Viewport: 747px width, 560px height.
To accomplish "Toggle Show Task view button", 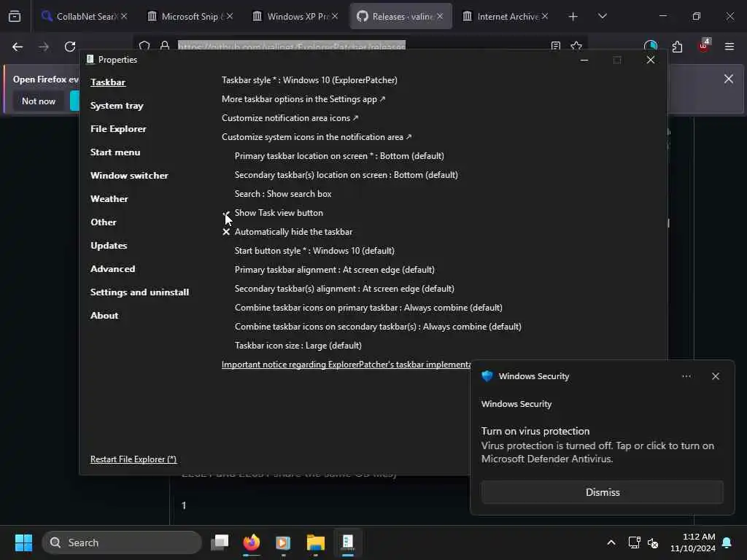I will point(279,213).
